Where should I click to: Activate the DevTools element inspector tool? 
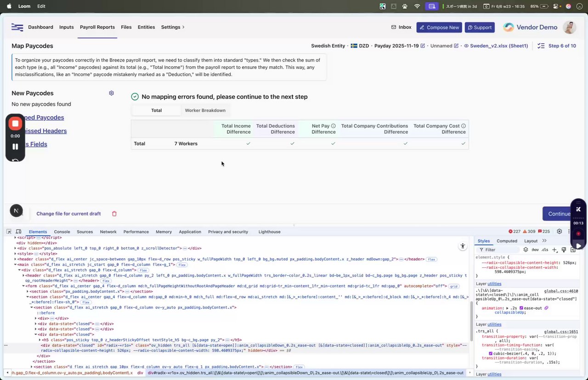pos(9,232)
